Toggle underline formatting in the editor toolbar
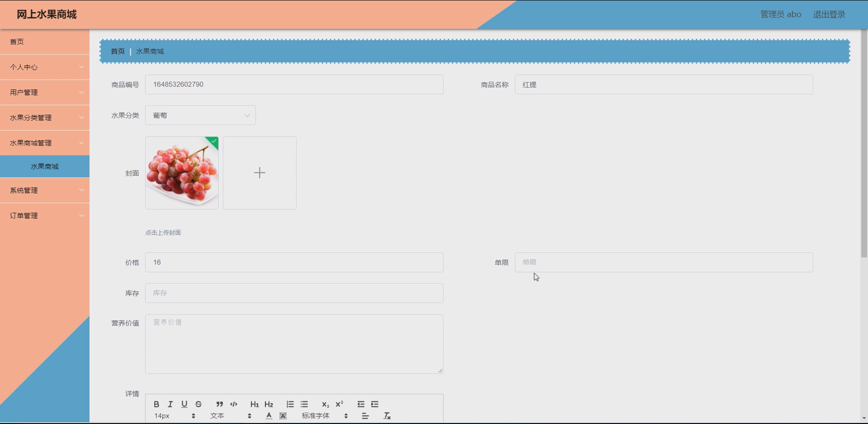 [184, 404]
